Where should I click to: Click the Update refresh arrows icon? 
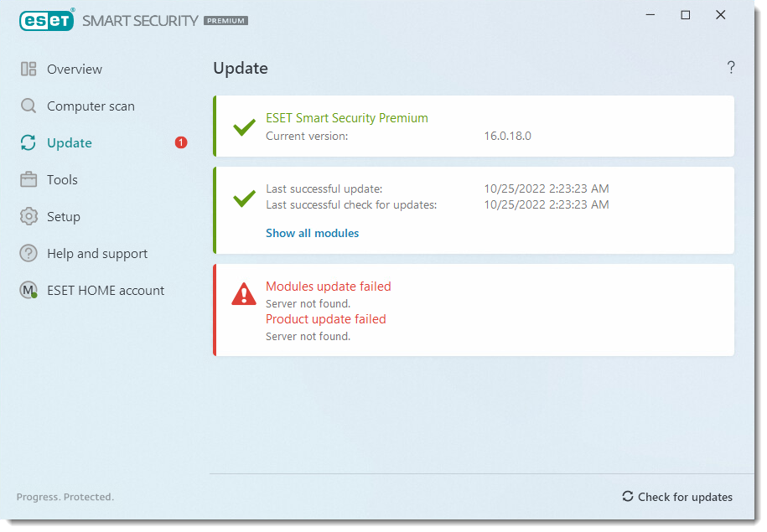pyautogui.click(x=28, y=142)
